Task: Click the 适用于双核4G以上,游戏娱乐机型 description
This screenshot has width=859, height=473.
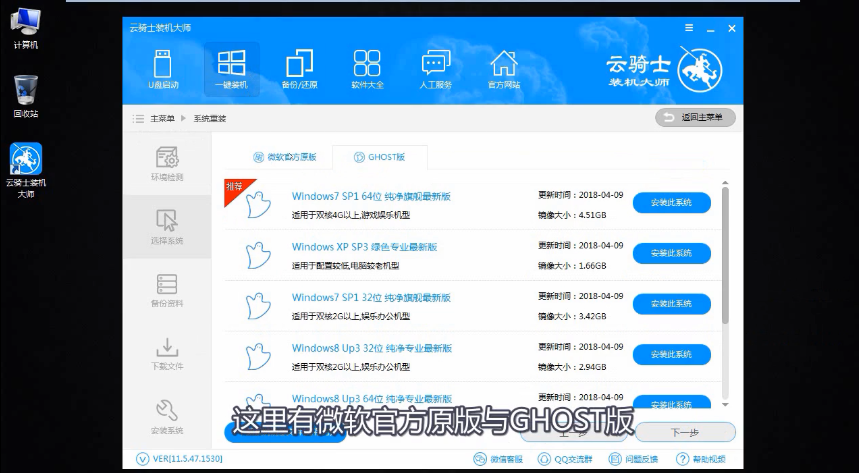Action: click(351, 215)
